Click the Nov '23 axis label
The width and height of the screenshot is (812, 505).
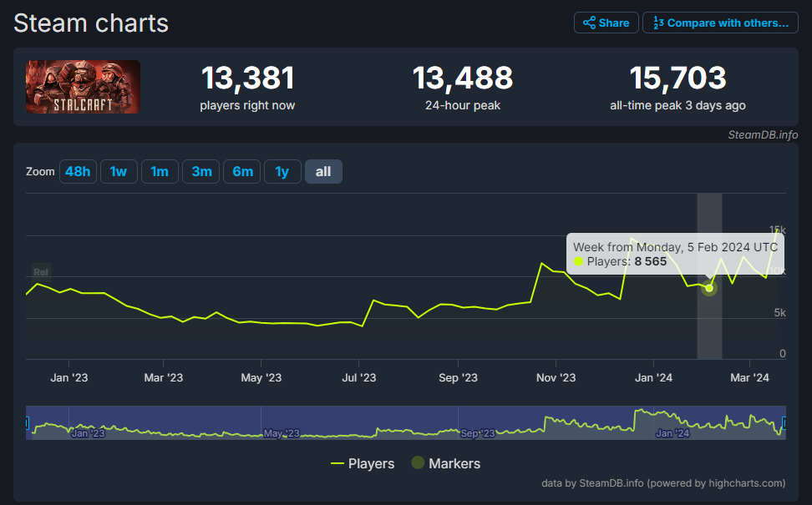(x=556, y=378)
